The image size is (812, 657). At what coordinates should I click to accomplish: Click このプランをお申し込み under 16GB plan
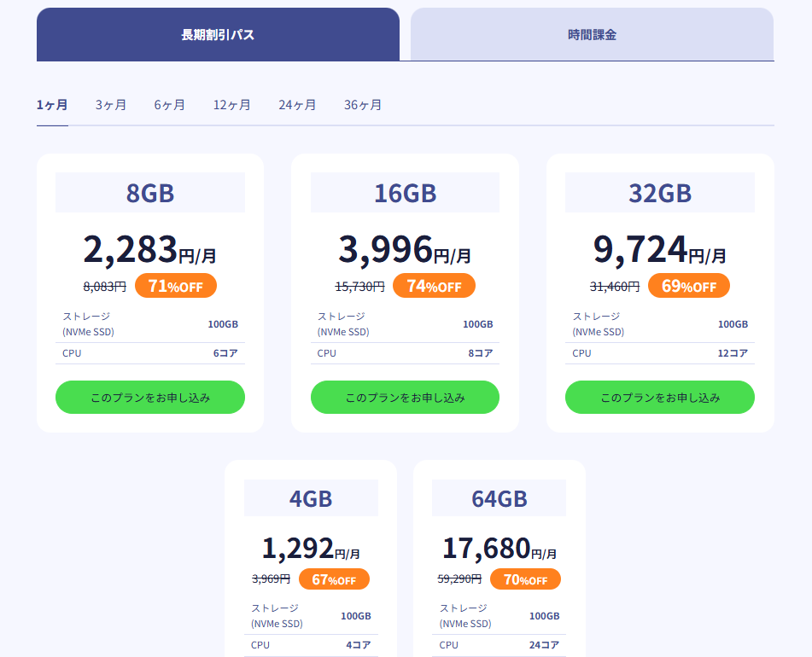405,398
